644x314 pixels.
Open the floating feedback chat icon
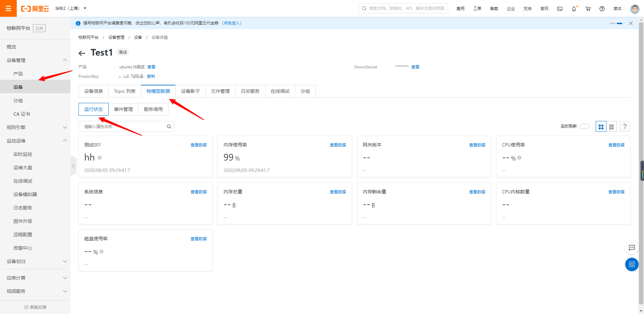pos(632,248)
